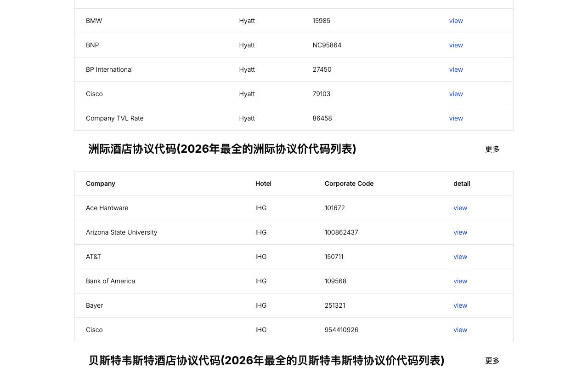588x368 pixels.
Task: Click corporate code 954410926
Action: (341, 330)
